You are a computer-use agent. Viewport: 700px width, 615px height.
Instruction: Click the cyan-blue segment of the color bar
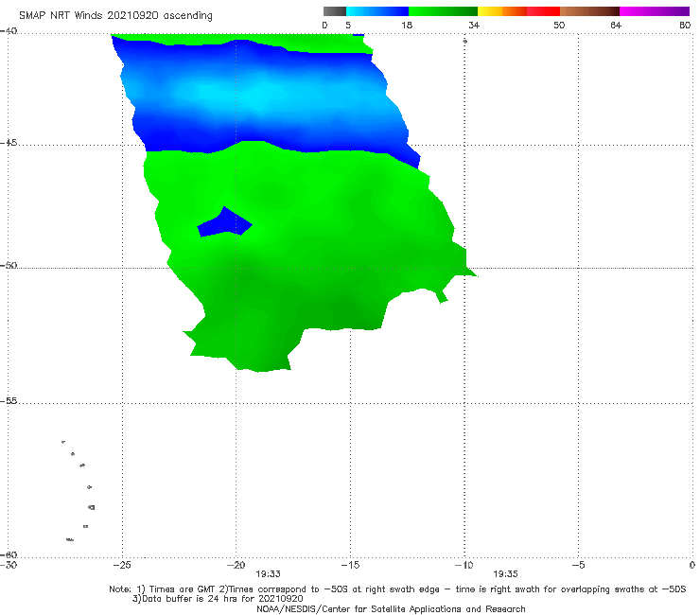click(x=377, y=11)
